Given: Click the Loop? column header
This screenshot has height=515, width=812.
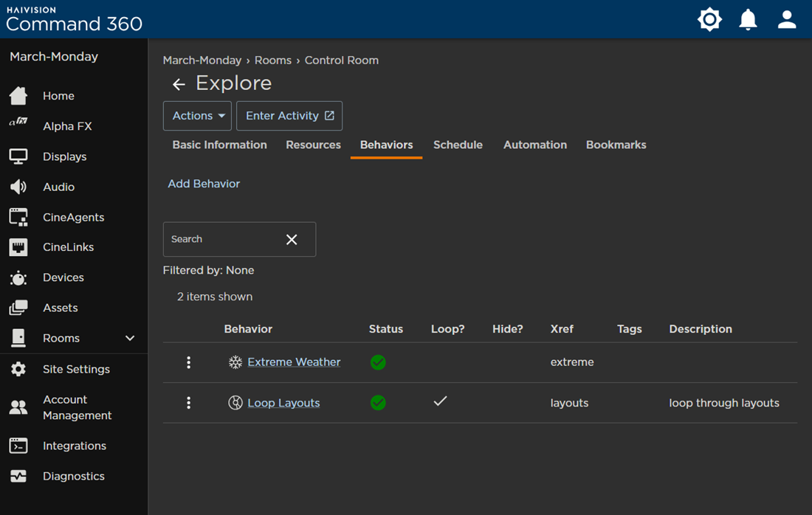Looking at the screenshot, I should (447, 329).
